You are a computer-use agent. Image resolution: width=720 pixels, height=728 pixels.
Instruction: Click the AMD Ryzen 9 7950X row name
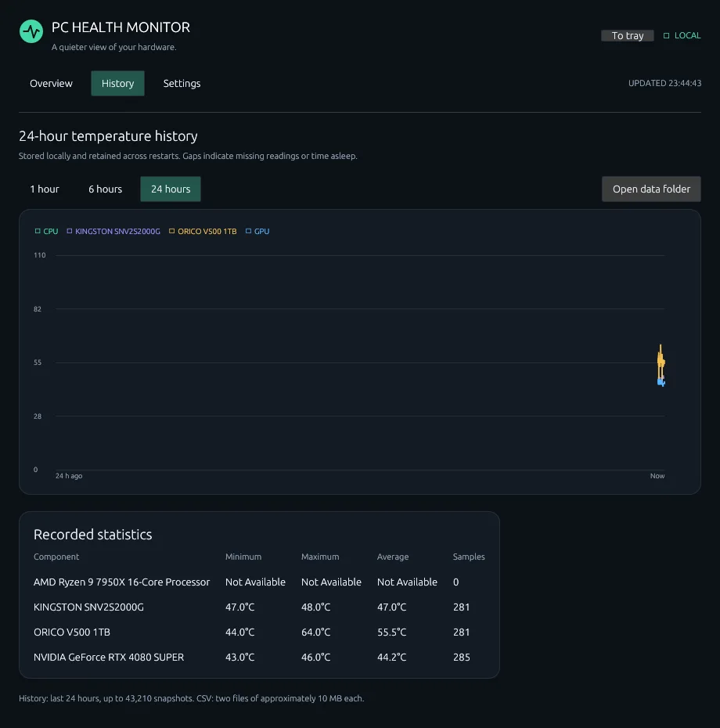(121, 582)
